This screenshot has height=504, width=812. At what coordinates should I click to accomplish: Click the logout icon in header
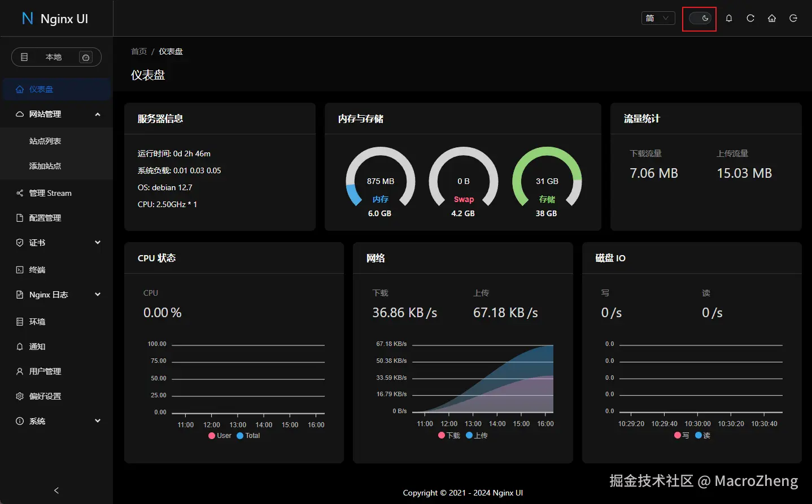click(x=793, y=19)
